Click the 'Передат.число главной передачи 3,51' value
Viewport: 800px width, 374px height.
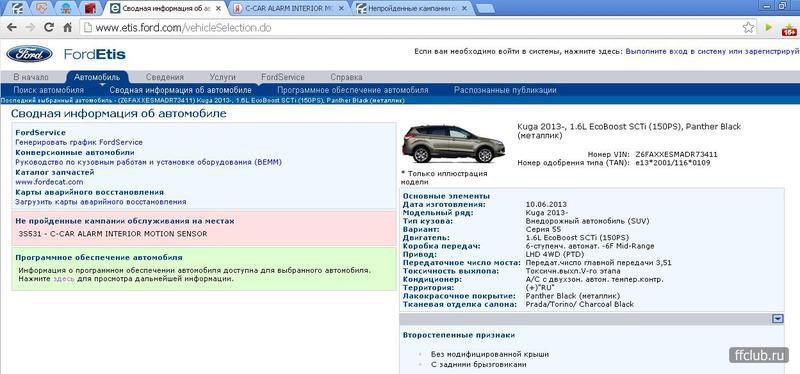tap(598, 262)
